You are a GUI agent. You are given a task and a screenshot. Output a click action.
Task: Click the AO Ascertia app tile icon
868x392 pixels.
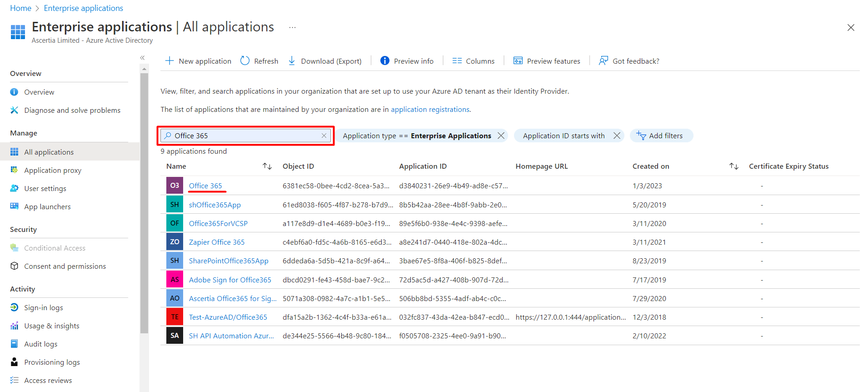click(x=175, y=298)
